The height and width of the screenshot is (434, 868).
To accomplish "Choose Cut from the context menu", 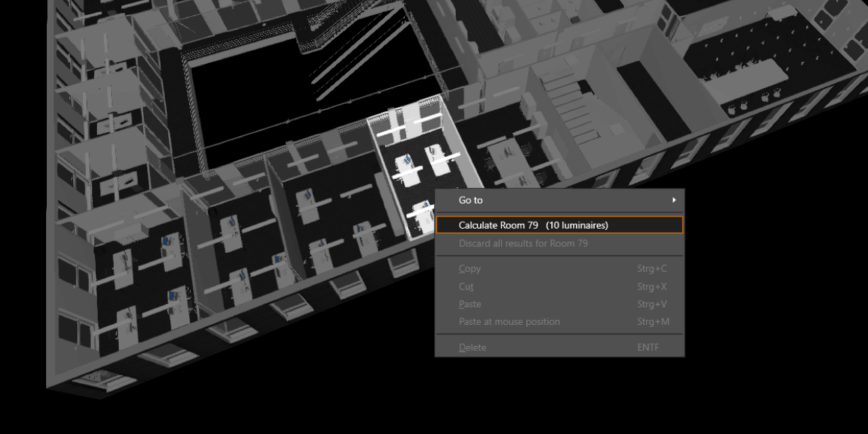I will click(466, 287).
